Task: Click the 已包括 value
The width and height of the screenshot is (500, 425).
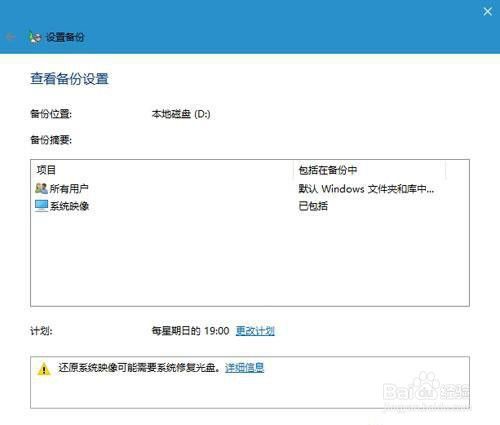Action: pyautogui.click(x=313, y=206)
